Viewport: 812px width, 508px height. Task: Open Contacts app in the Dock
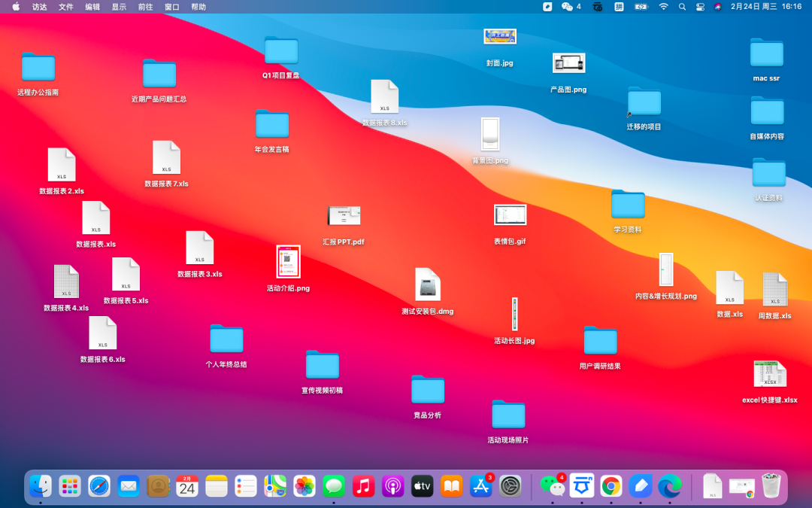pyautogui.click(x=158, y=486)
